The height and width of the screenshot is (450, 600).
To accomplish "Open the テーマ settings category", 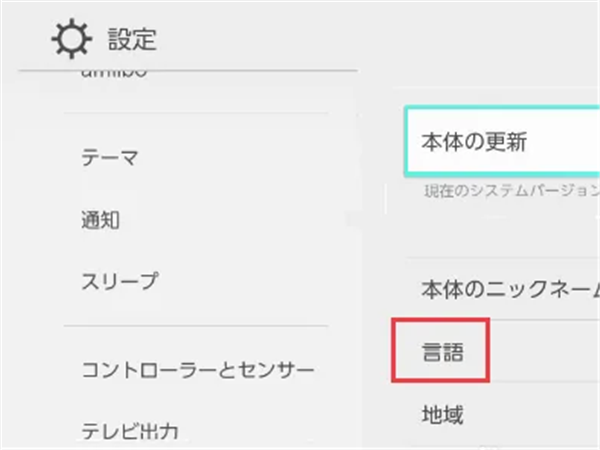I will click(x=109, y=157).
